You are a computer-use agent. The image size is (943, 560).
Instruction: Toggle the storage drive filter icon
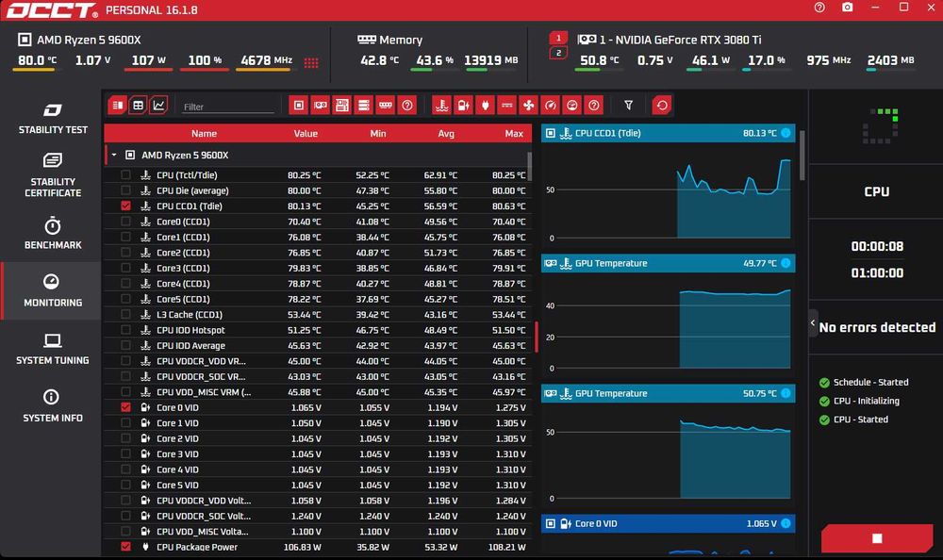click(364, 106)
